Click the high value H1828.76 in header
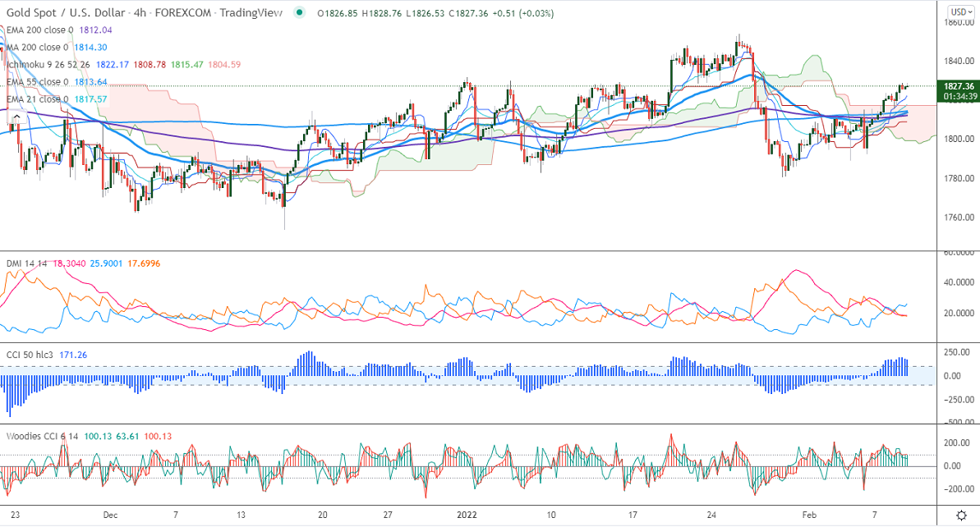 tap(382, 13)
